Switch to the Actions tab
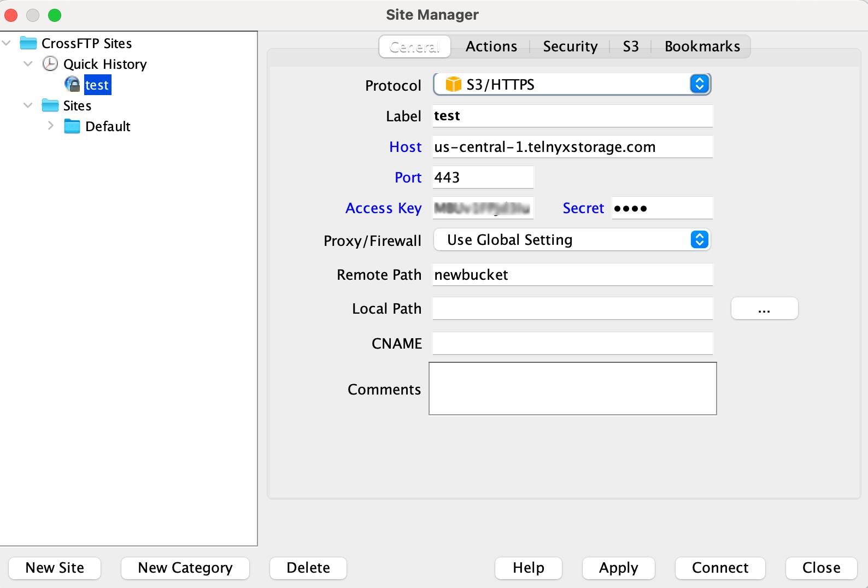The width and height of the screenshot is (868, 588). 491,47
